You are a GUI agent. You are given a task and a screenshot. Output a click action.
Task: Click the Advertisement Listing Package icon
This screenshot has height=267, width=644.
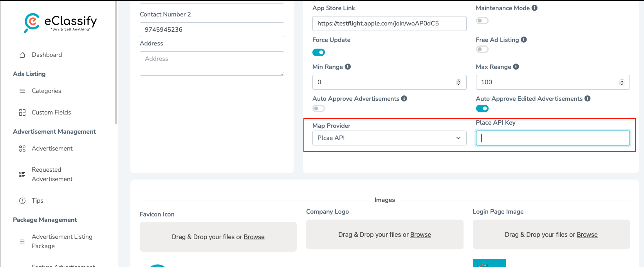(x=22, y=242)
